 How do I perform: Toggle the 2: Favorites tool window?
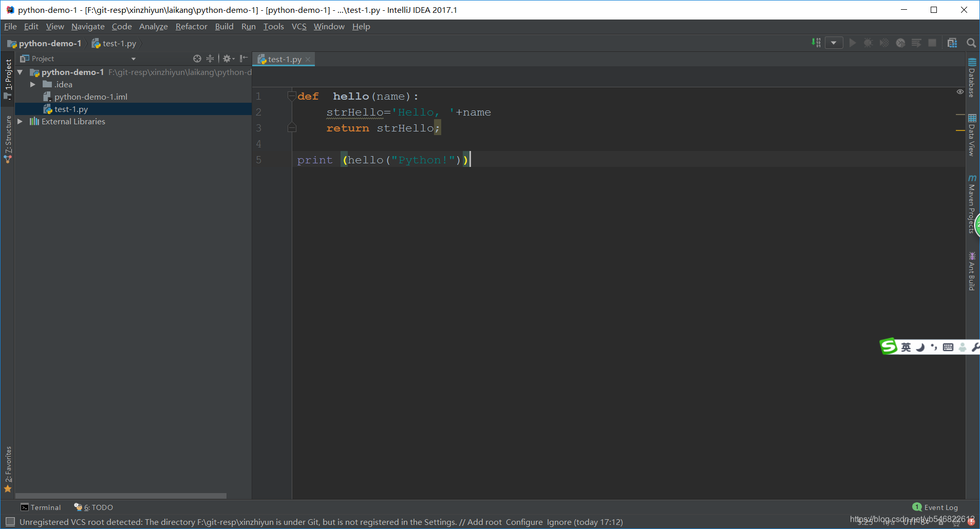click(8, 469)
